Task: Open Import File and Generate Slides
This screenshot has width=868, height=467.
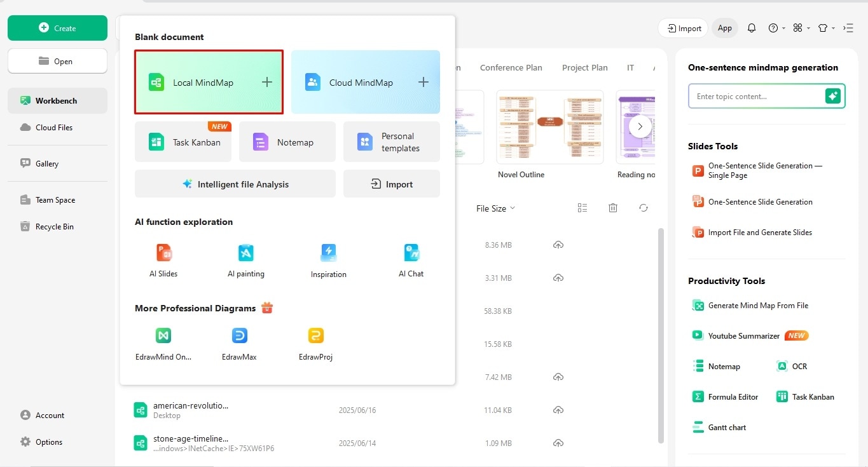Action: click(x=753, y=232)
